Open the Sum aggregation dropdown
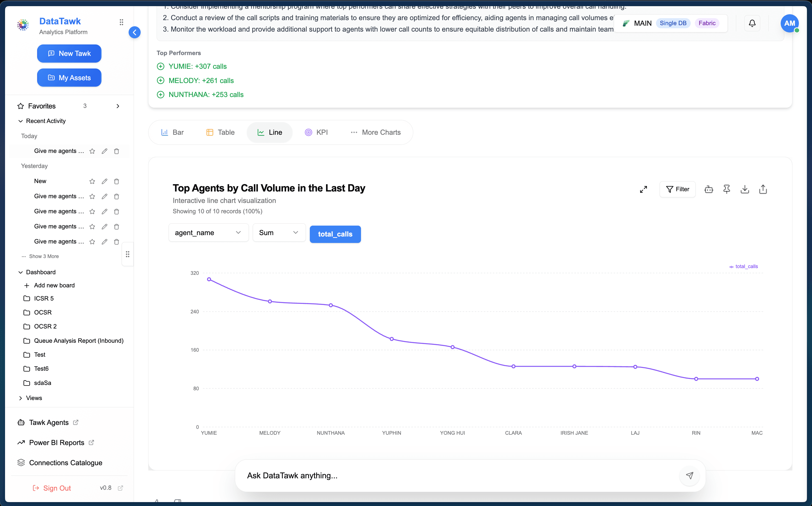The height and width of the screenshot is (506, 812). (x=279, y=232)
